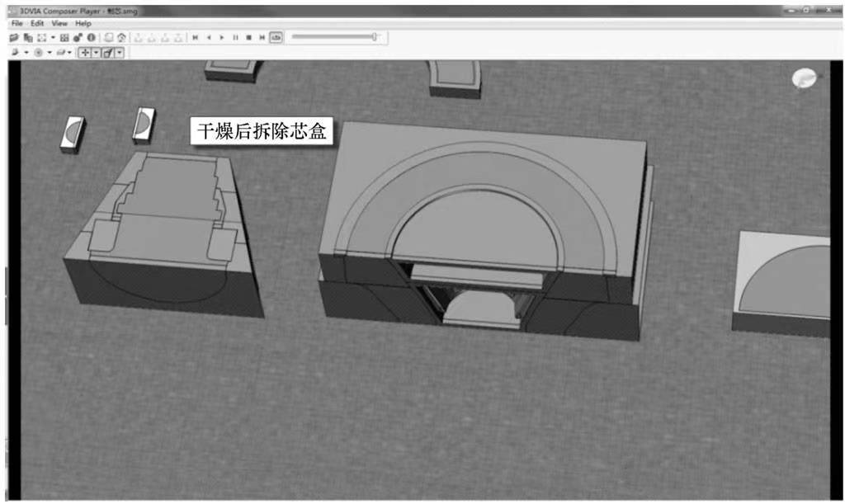The height and width of the screenshot is (504, 845).
Task: Pause the animation playback
Action: coord(235,37)
